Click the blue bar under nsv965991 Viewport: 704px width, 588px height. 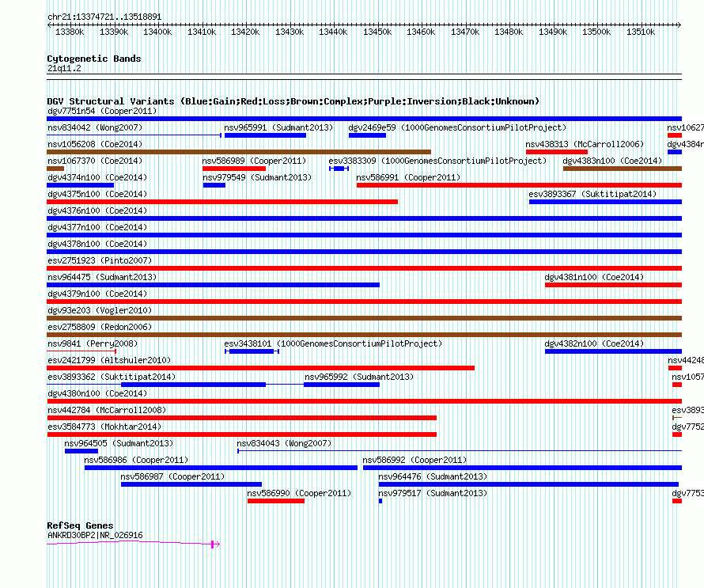point(265,135)
